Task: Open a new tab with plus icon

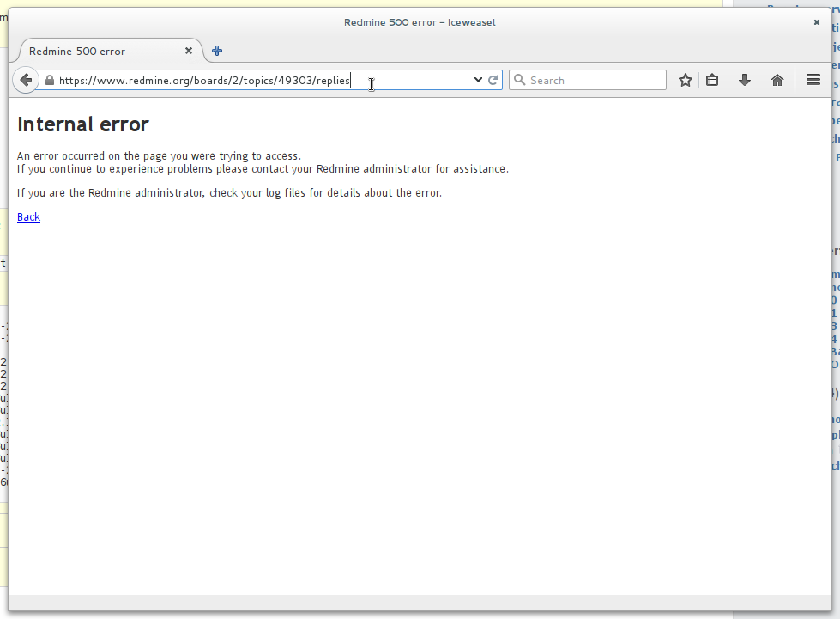Action: tap(217, 51)
